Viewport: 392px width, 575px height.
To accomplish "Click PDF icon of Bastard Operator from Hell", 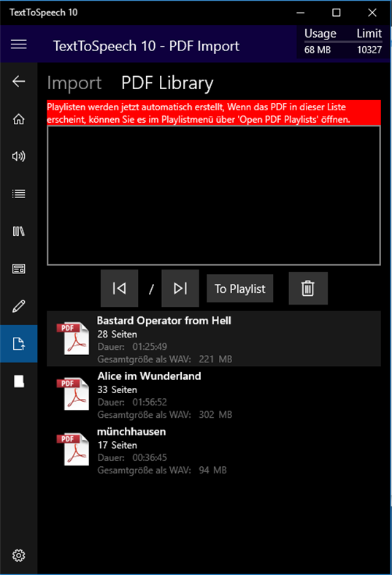I will [x=73, y=338].
